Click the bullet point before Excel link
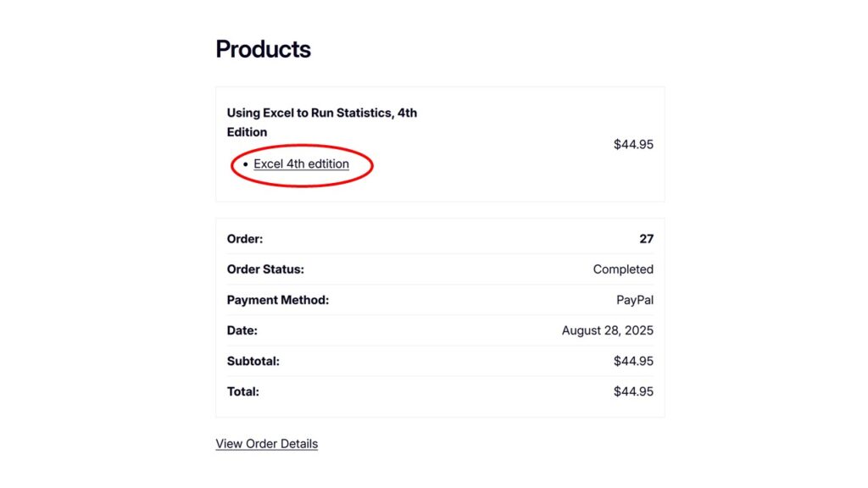The height and width of the screenshot is (488, 868). [x=245, y=164]
